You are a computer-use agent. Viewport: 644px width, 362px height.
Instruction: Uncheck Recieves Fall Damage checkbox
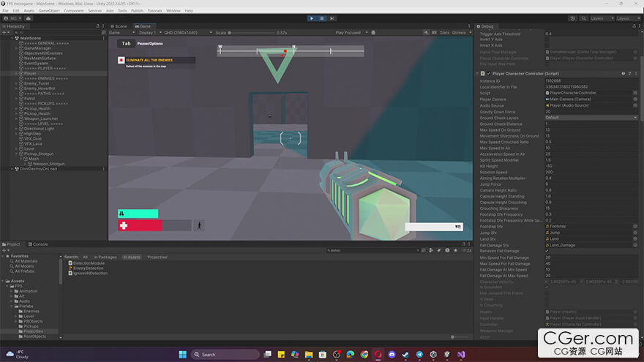coord(547,251)
